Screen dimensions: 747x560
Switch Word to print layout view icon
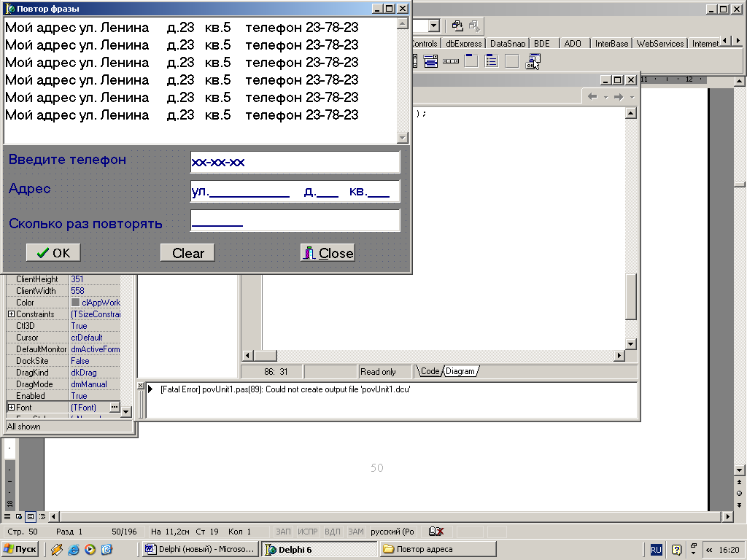pos(31,516)
